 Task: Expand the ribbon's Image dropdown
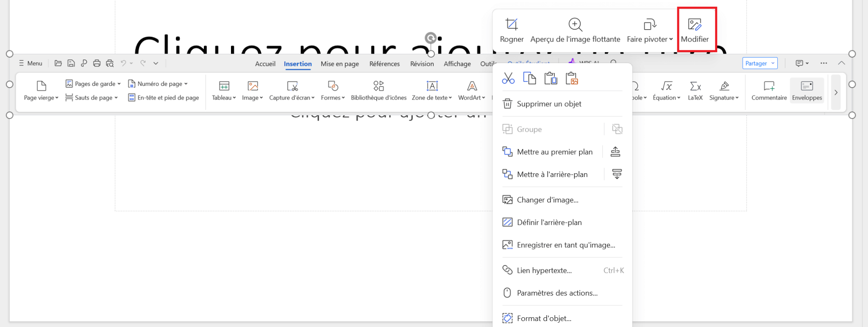click(x=253, y=91)
